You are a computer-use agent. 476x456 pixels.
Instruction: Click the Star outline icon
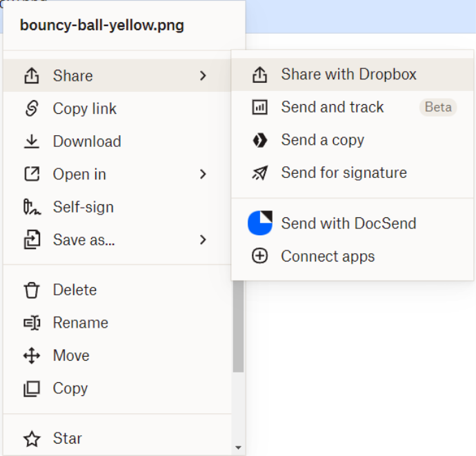click(32, 439)
